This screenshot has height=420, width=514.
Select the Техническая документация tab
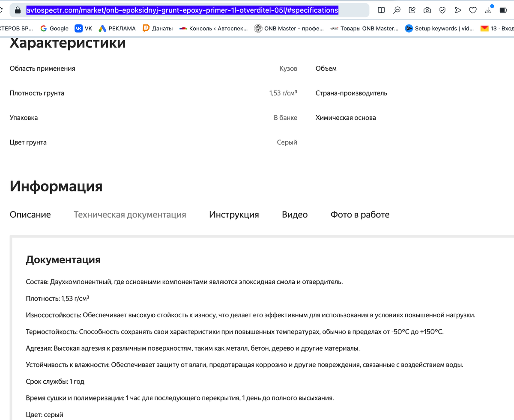130,214
